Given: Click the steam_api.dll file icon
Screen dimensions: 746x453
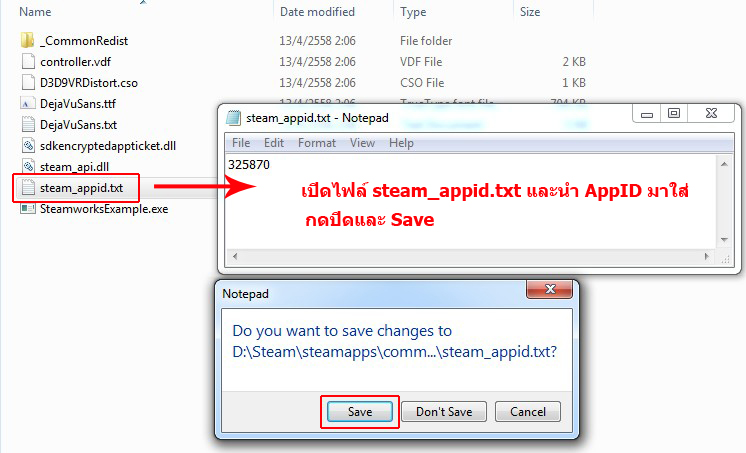Looking at the screenshot, I should click(28, 166).
